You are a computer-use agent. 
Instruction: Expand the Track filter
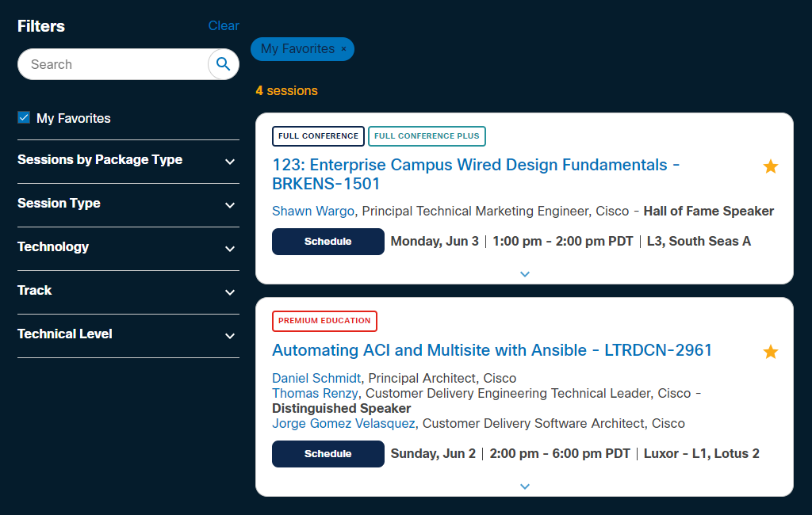[x=128, y=291]
